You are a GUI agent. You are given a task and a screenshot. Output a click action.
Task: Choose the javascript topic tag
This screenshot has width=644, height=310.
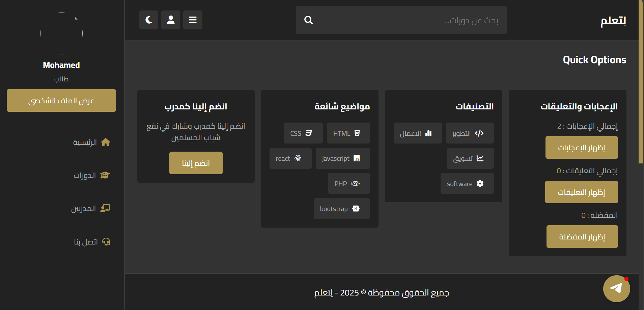(x=343, y=158)
